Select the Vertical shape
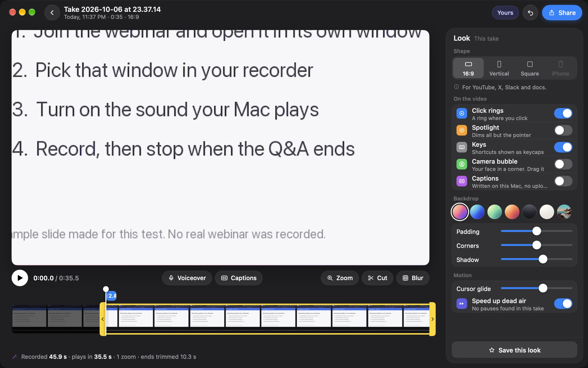Viewport: 588px width, 368px height. point(499,68)
